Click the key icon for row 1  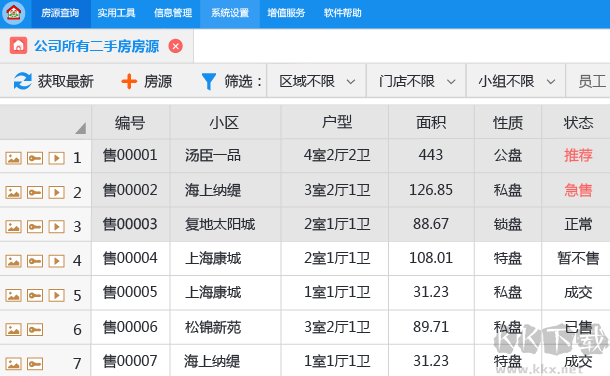click(x=35, y=158)
